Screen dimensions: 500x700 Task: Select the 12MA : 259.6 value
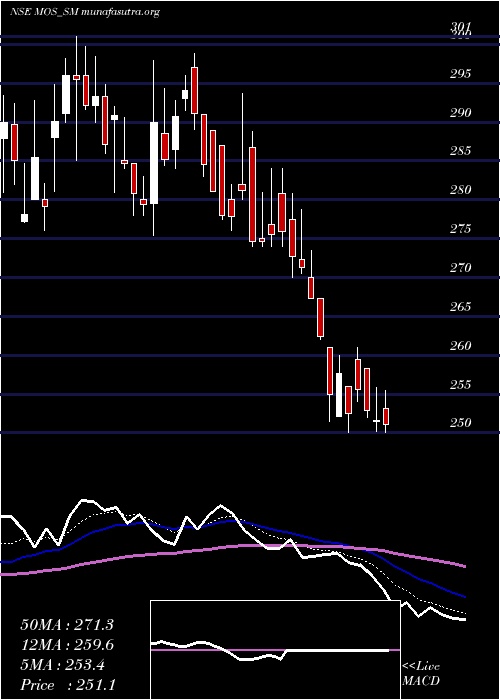coord(67,645)
